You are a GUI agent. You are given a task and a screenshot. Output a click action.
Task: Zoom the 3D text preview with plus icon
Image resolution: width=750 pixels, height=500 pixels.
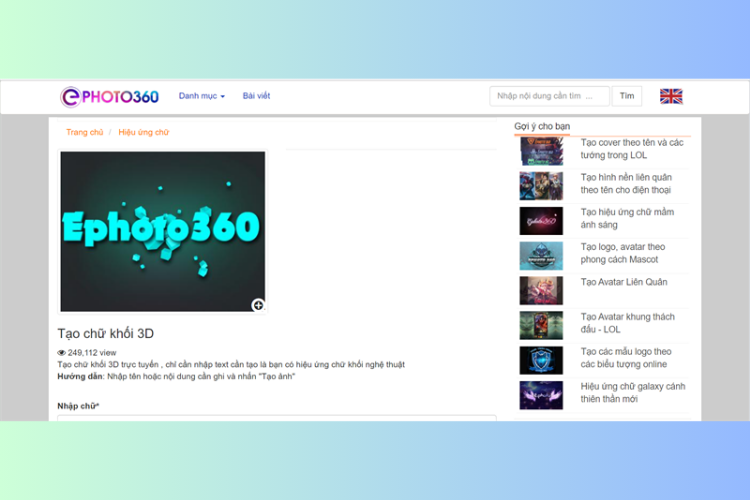(258, 305)
